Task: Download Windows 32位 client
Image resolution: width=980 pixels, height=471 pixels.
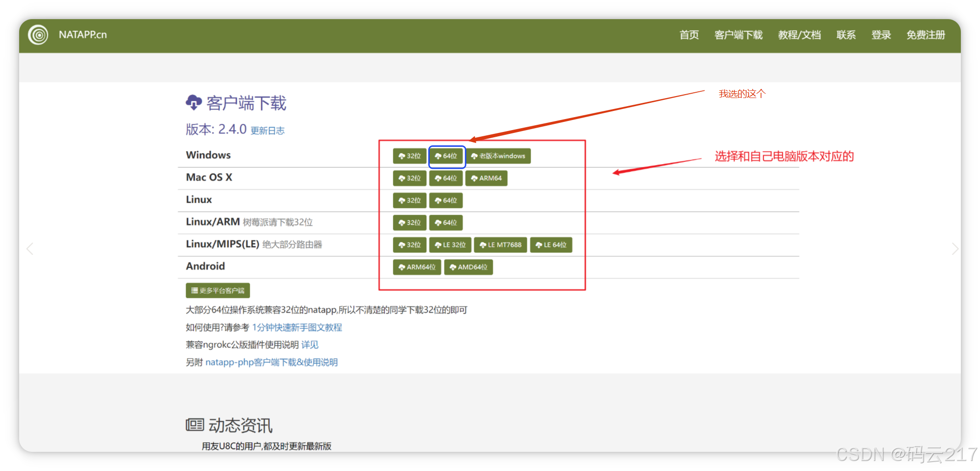Action: point(410,156)
